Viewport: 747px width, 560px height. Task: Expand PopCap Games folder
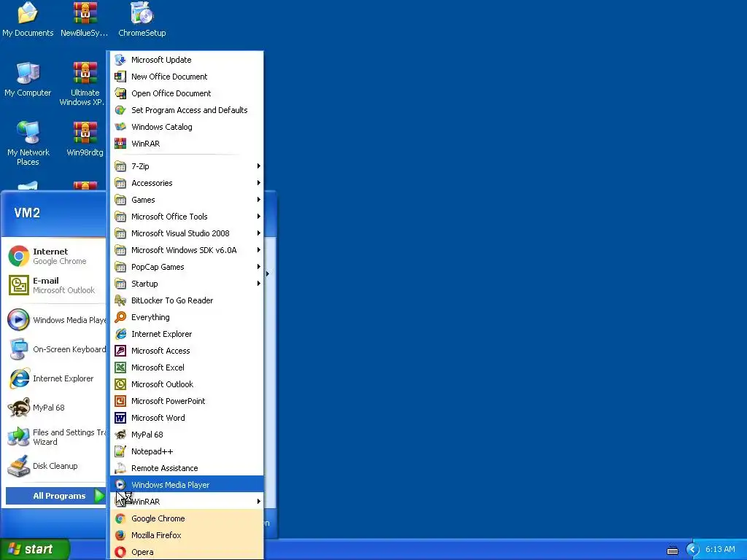[187, 267]
